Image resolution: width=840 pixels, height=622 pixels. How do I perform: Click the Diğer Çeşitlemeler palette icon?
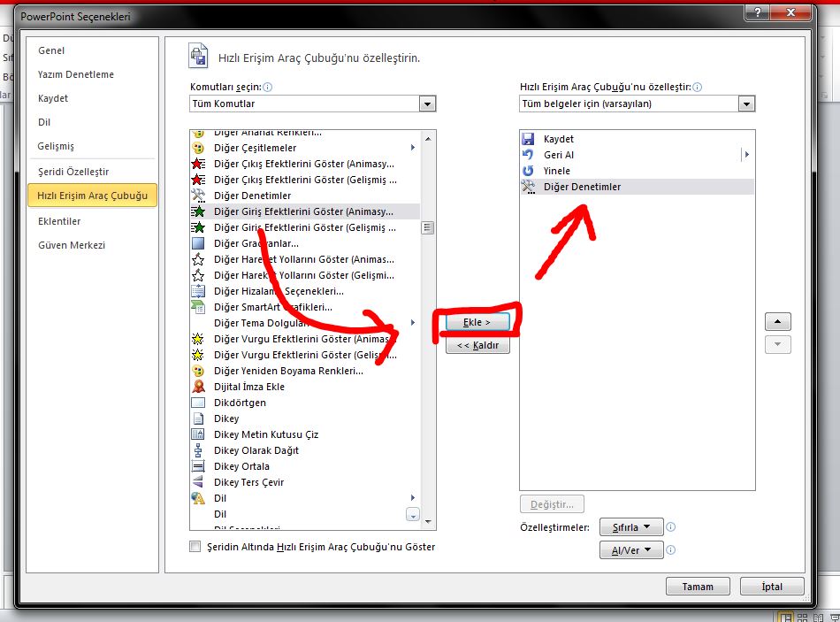click(198, 148)
